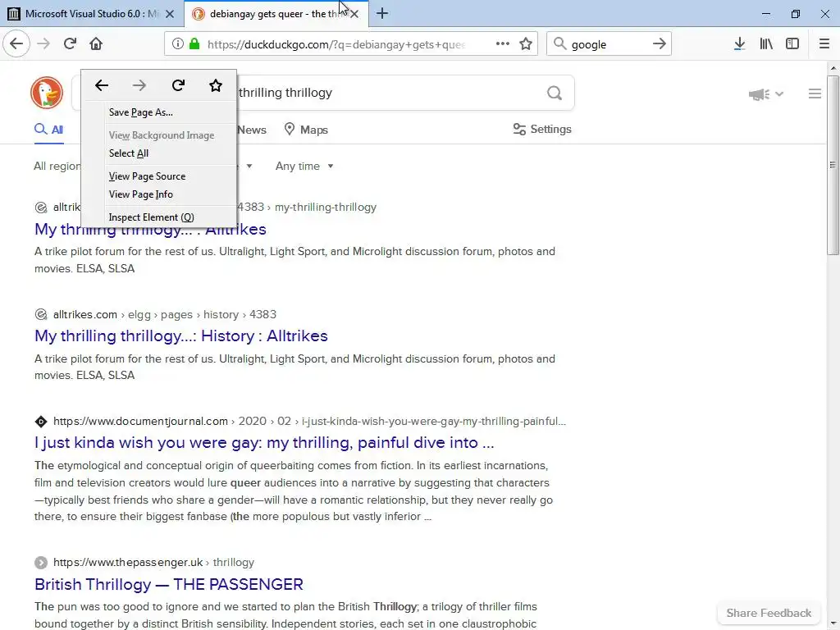The image size is (840, 630).
Task: Open DuckDuckGo Settings link
Action: 542,129
